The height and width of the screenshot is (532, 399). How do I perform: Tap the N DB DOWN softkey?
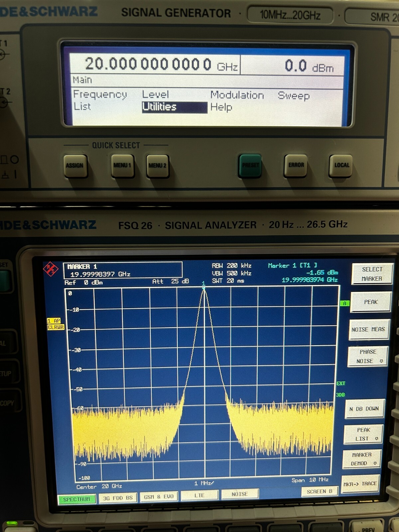tap(365, 409)
